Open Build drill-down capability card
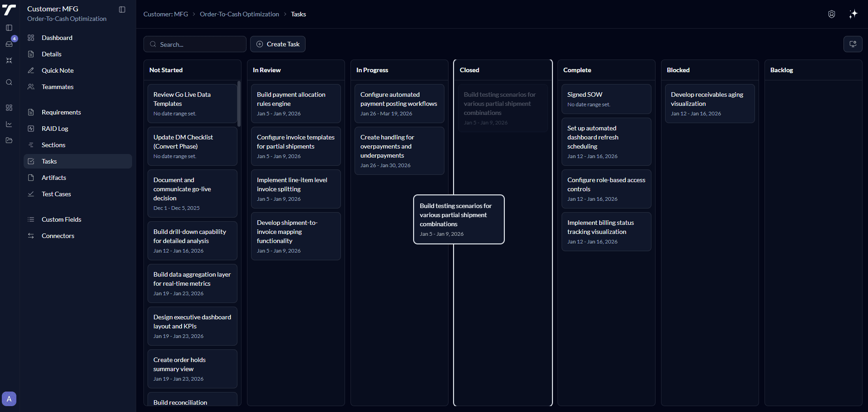Screen dimensions: 868x412 point(192,241)
